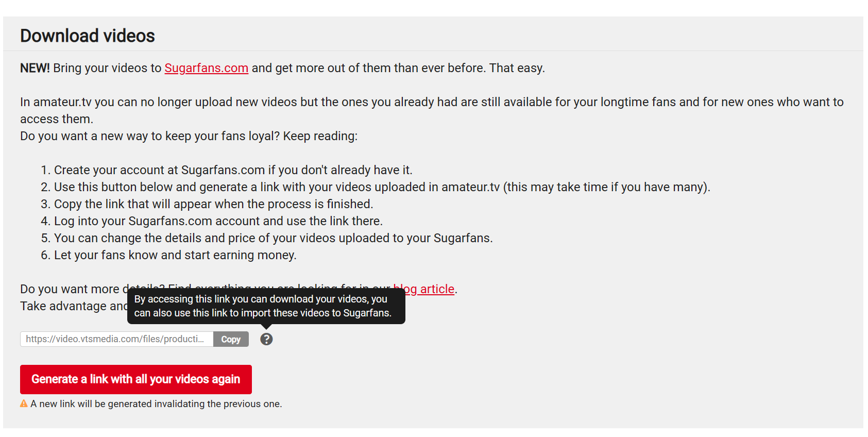Select step 6 about earning money
Image resolution: width=868 pixels, height=437 pixels.
coord(168,255)
